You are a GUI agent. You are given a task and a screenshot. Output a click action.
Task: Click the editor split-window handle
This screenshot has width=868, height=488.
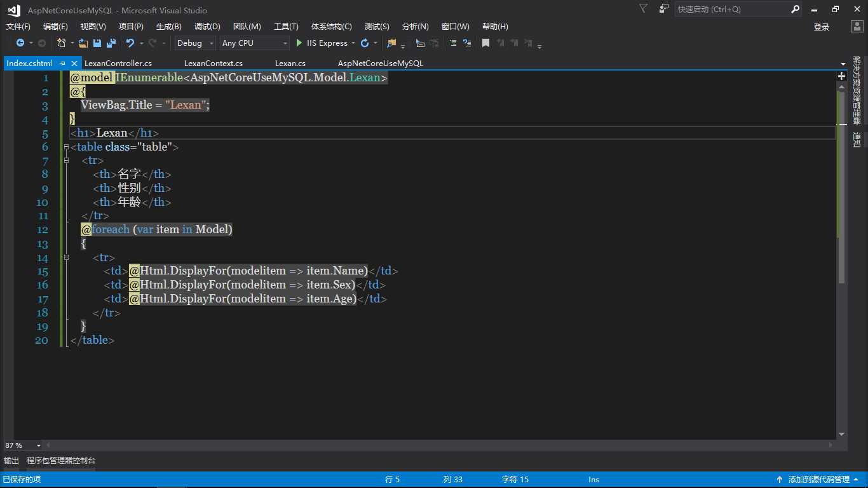pos(841,75)
